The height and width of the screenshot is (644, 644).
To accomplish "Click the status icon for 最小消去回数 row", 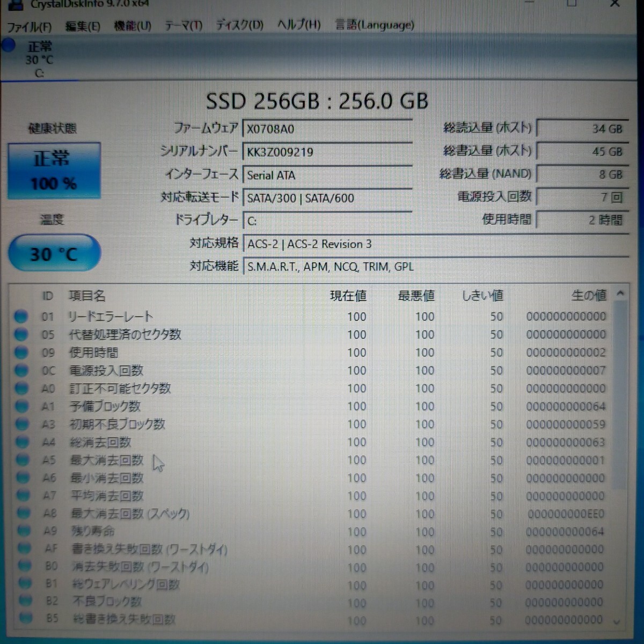I will tap(23, 478).
